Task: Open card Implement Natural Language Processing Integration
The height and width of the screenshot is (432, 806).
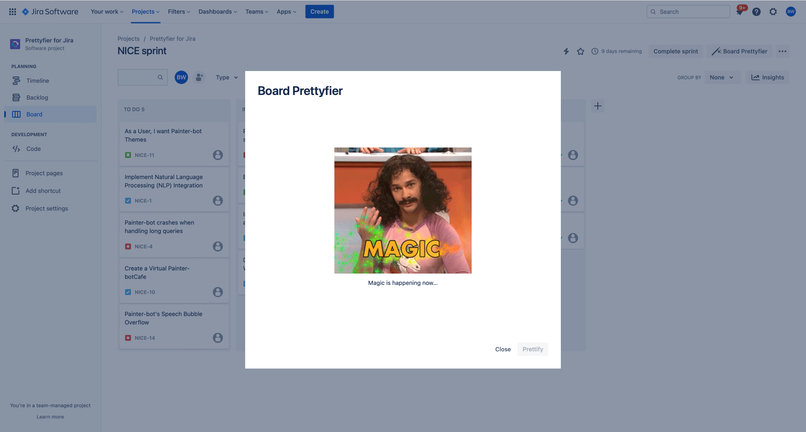Action: coord(174,190)
